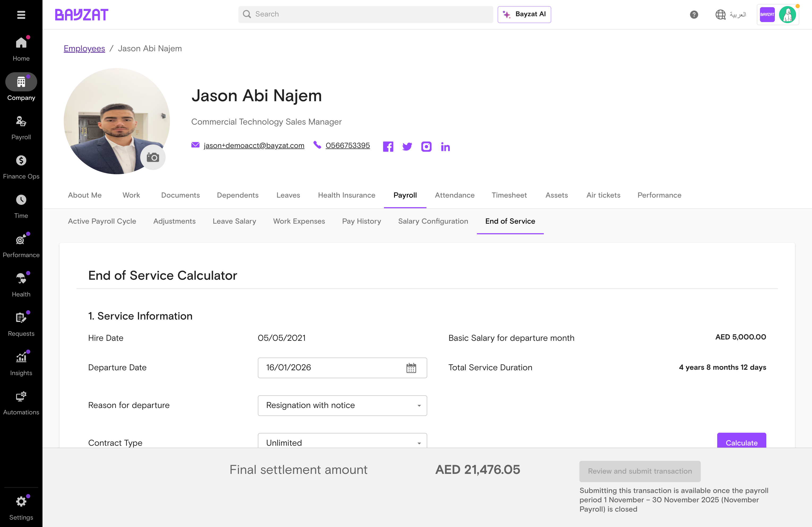Open employee's LinkedIn profile icon
The width and height of the screenshot is (812, 527).
(445, 147)
